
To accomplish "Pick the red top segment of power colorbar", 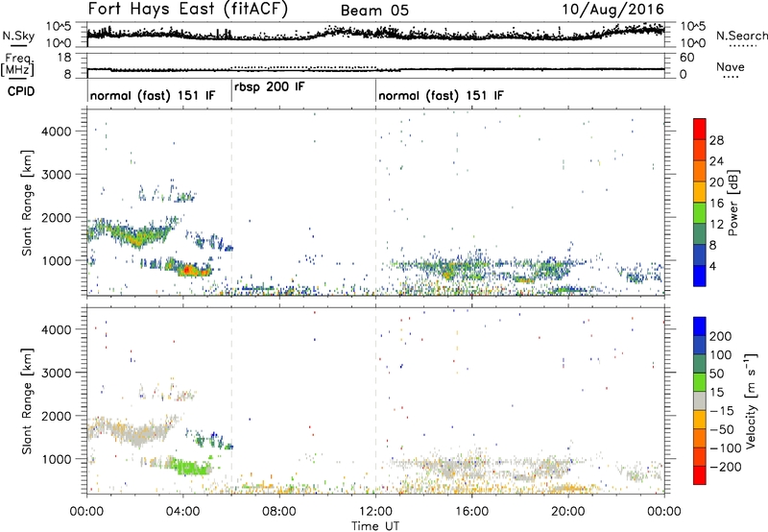I will pos(700,129).
